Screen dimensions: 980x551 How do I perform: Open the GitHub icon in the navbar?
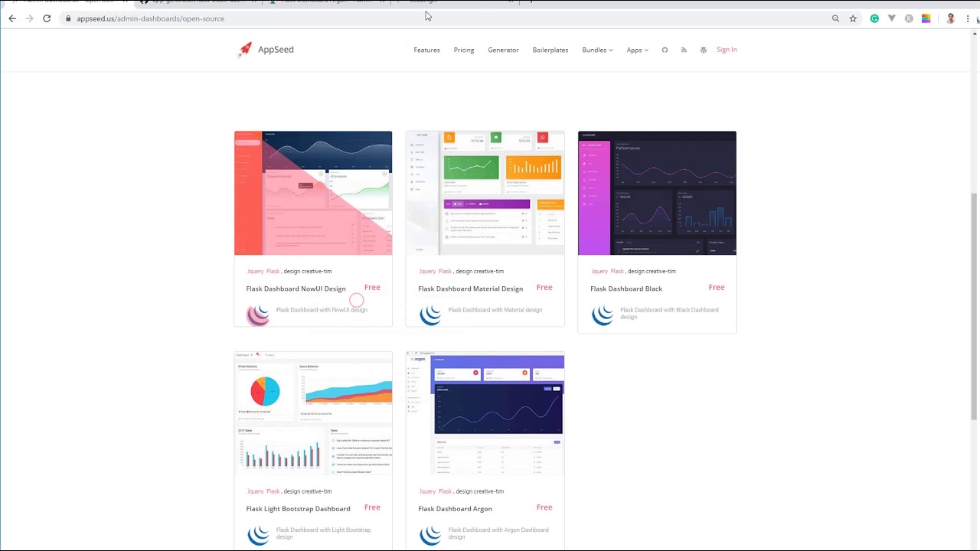665,50
